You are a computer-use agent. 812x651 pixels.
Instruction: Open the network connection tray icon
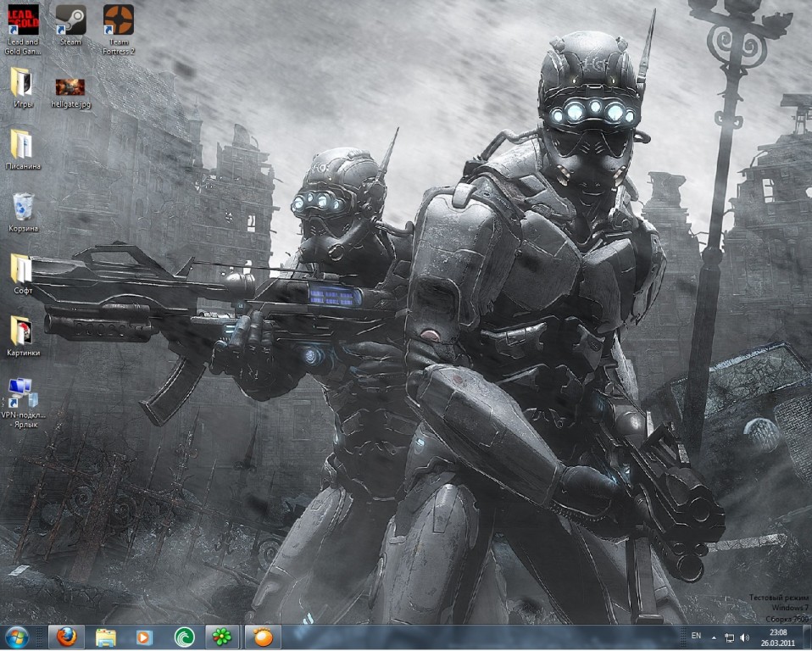[729, 637]
